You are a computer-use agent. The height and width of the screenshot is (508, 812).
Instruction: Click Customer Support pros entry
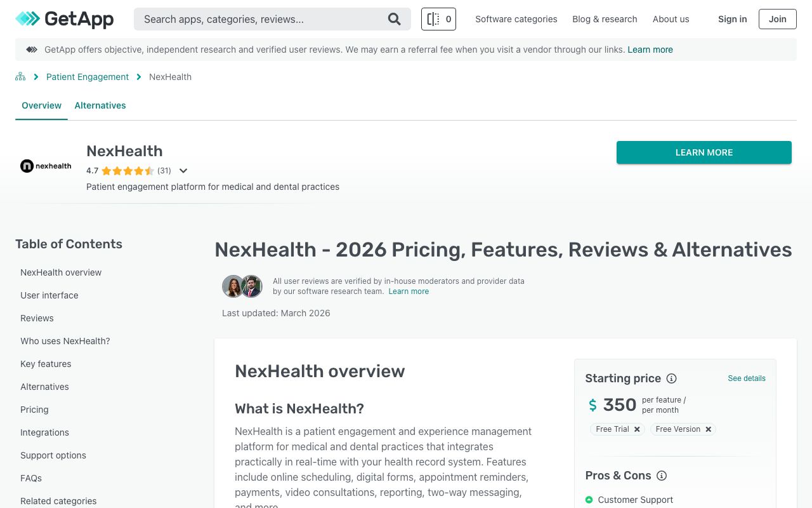click(636, 500)
